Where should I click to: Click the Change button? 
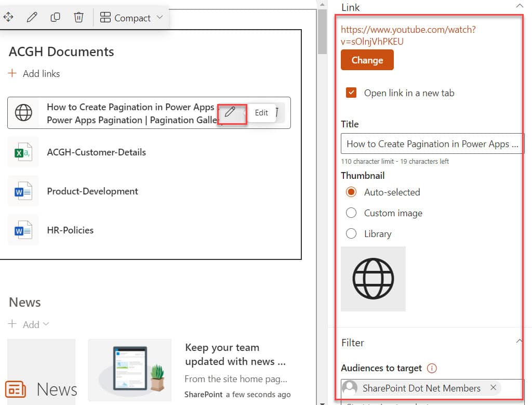(367, 60)
